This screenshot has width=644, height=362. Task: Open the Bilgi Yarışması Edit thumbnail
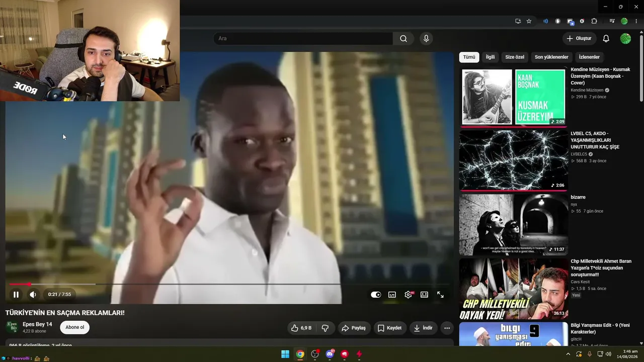pyautogui.click(x=513, y=334)
